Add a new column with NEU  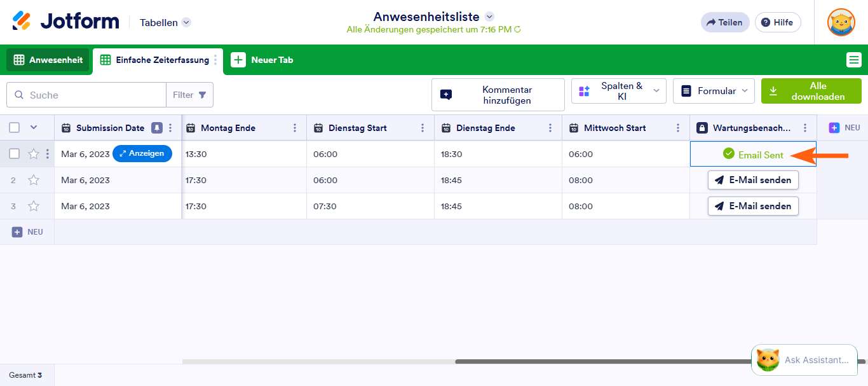coord(844,128)
